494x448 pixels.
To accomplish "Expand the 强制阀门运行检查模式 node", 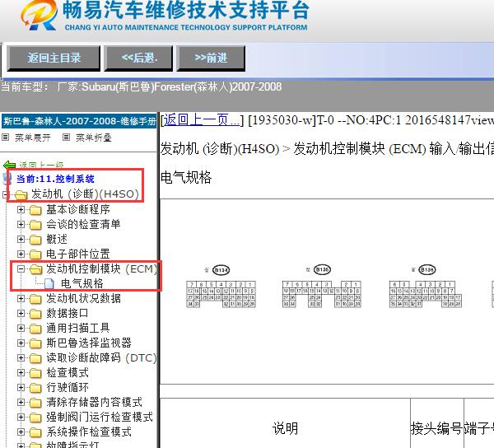I will coord(21,417).
